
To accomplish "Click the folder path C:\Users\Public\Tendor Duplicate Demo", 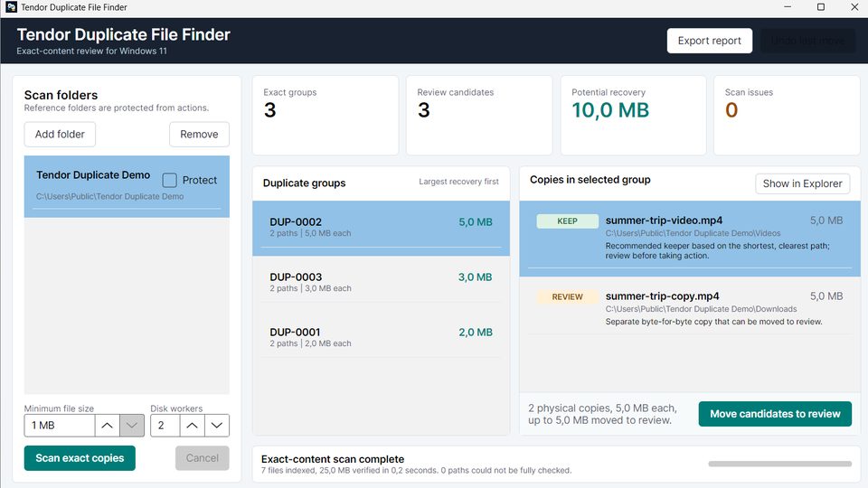I will [109, 196].
